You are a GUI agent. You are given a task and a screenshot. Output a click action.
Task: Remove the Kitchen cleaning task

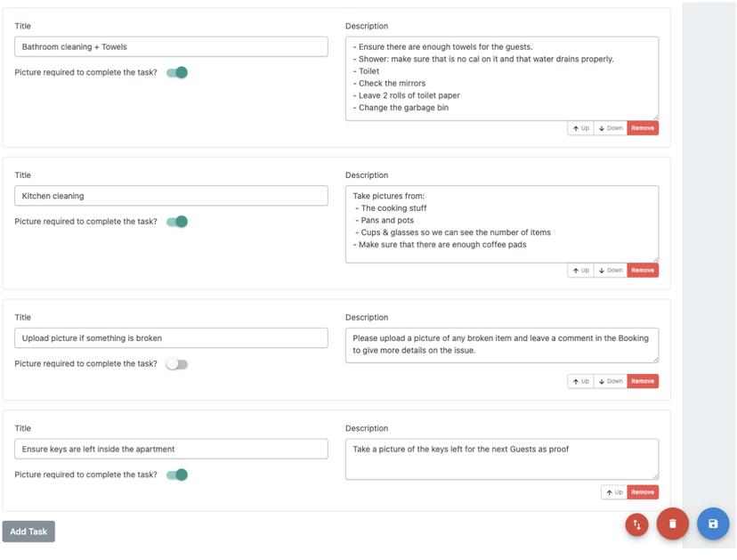643,271
